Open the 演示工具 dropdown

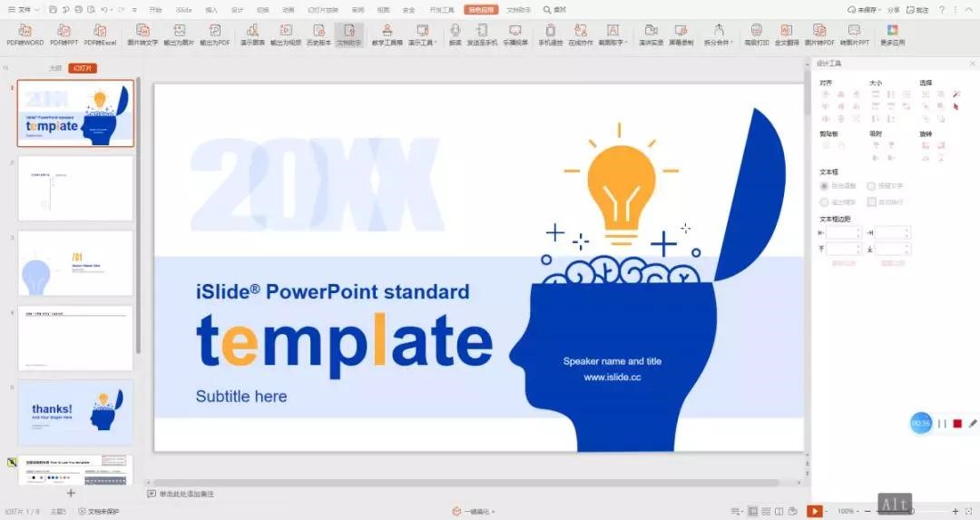click(x=423, y=34)
